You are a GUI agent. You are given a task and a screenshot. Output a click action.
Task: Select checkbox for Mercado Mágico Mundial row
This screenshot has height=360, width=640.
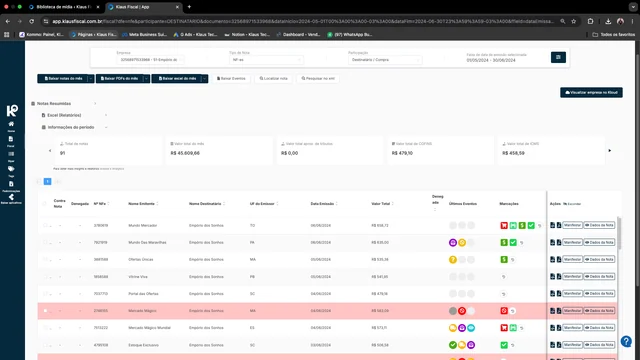(x=45, y=328)
